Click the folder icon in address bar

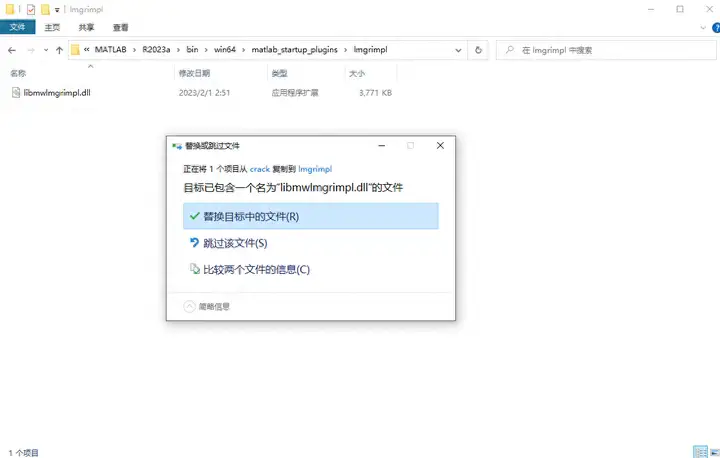75,50
